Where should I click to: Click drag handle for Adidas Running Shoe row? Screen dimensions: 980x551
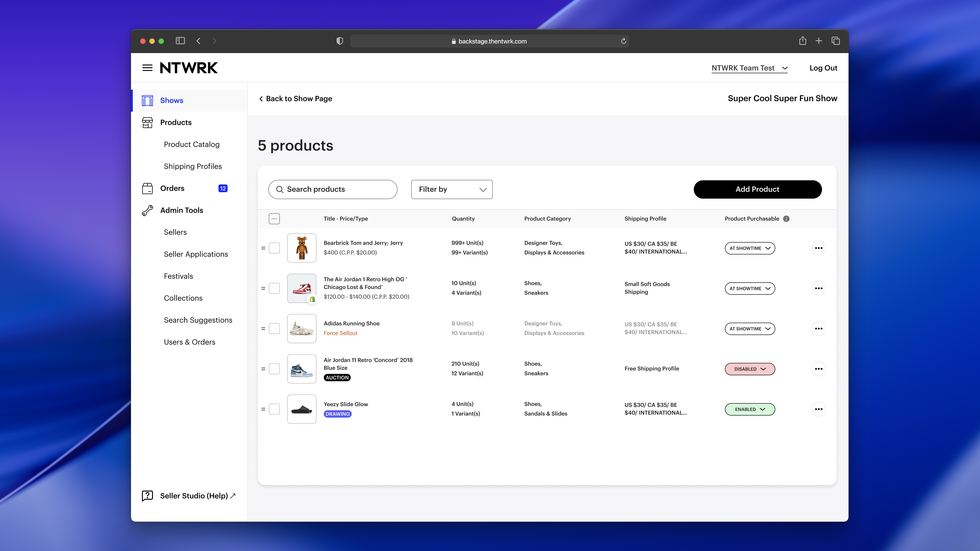click(x=263, y=329)
